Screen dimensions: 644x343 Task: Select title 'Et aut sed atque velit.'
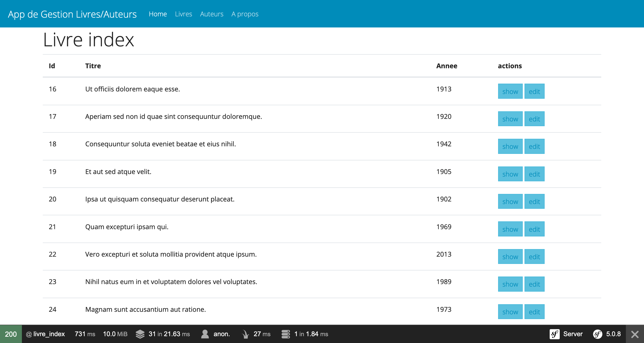point(118,172)
